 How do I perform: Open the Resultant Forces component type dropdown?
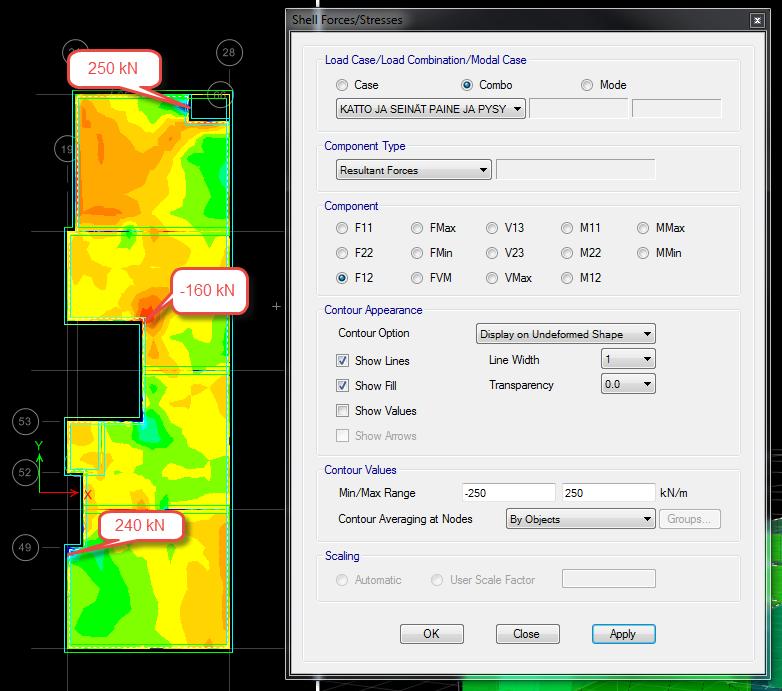(x=413, y=170)
